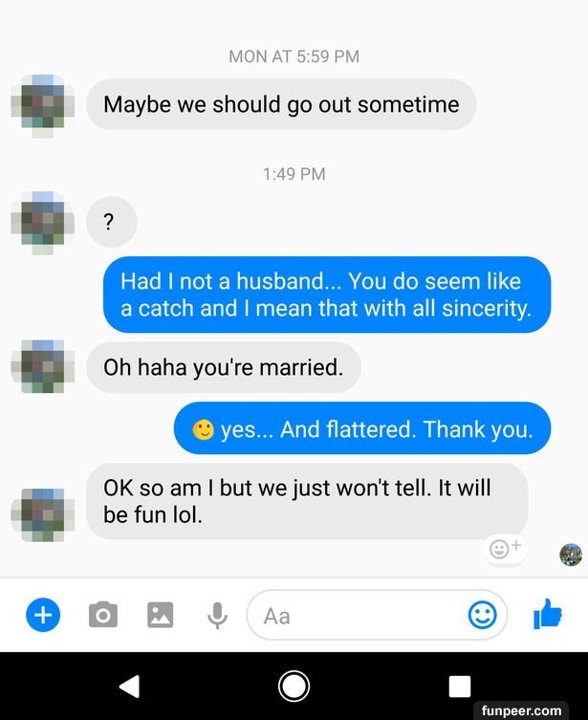Tap the microphone voice message icon
This screenshot has height=720, width=588.
coord(217,615)
